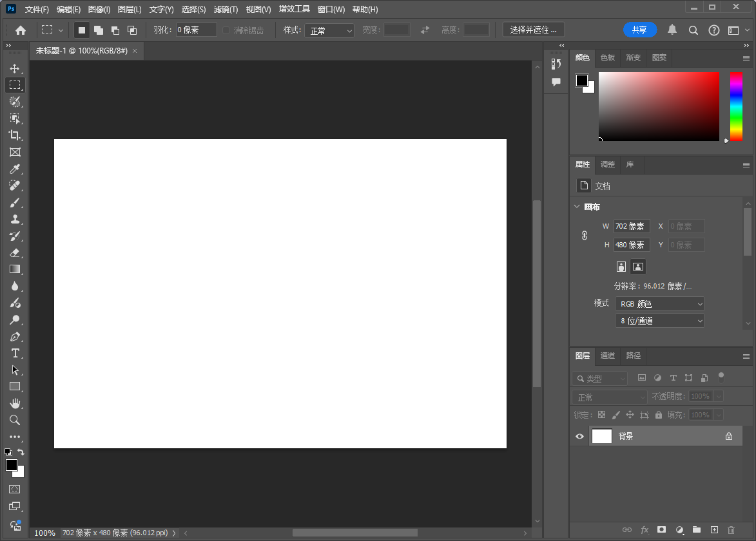Select the Hand tool
756x541 pixels.
(16, 403)
